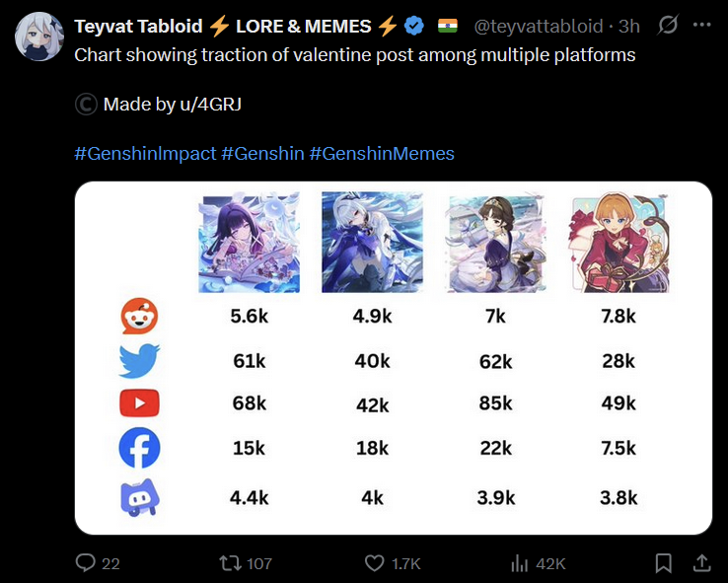Open the #Genshin hashtag

[x=262, y=153]
